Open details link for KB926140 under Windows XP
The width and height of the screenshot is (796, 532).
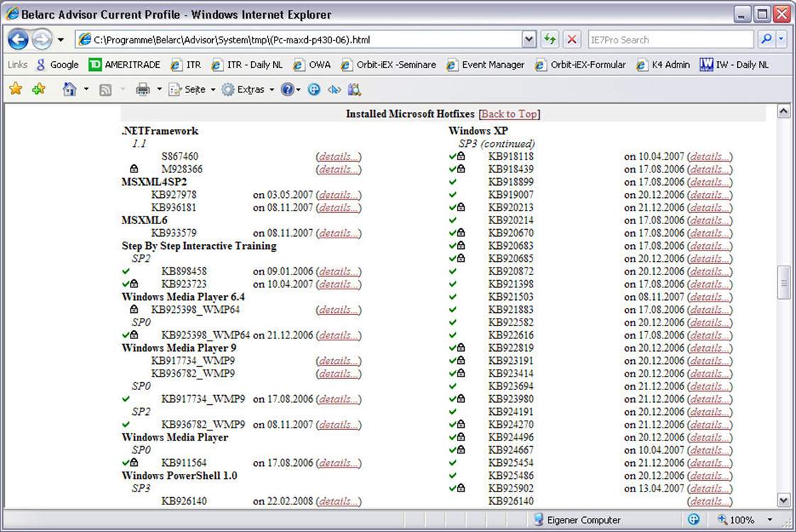(709, 501)
